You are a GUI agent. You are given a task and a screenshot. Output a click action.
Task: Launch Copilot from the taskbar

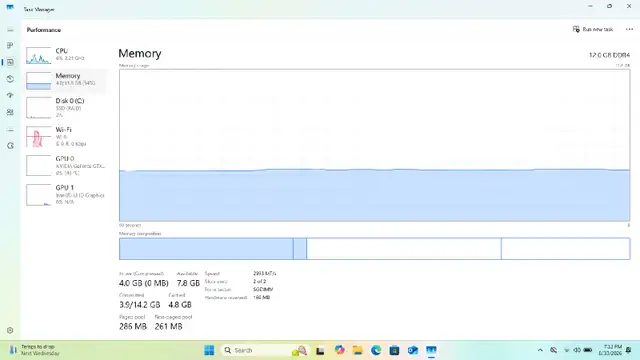[339, 350]
